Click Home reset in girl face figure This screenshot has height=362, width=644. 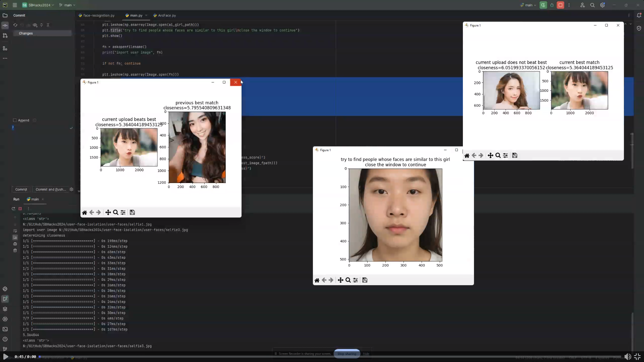pos(317,280)
